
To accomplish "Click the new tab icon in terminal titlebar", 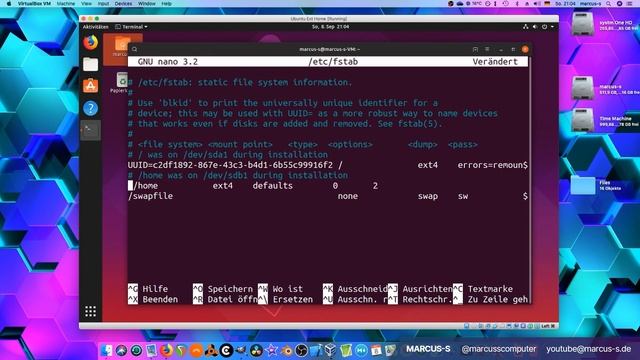I will point(475,49).
